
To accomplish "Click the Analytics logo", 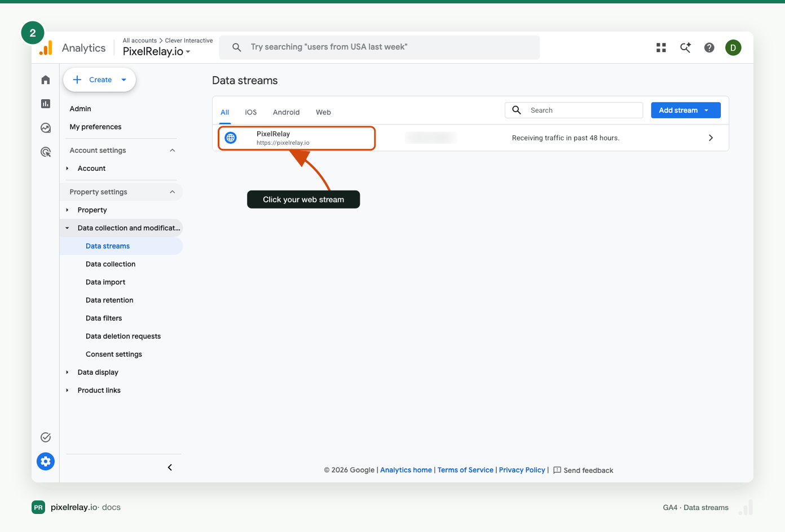I will (46, 48).
